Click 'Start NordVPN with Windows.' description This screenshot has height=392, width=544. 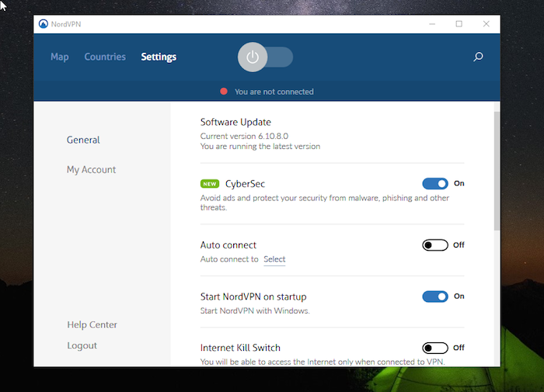pos(255,311)
